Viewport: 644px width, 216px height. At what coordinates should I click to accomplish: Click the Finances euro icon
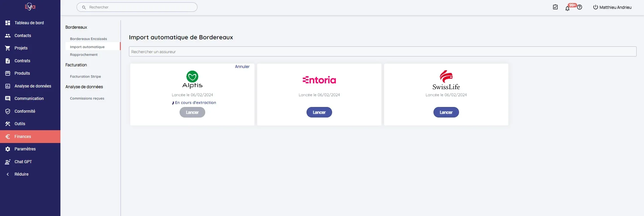[x=8, y=137]
